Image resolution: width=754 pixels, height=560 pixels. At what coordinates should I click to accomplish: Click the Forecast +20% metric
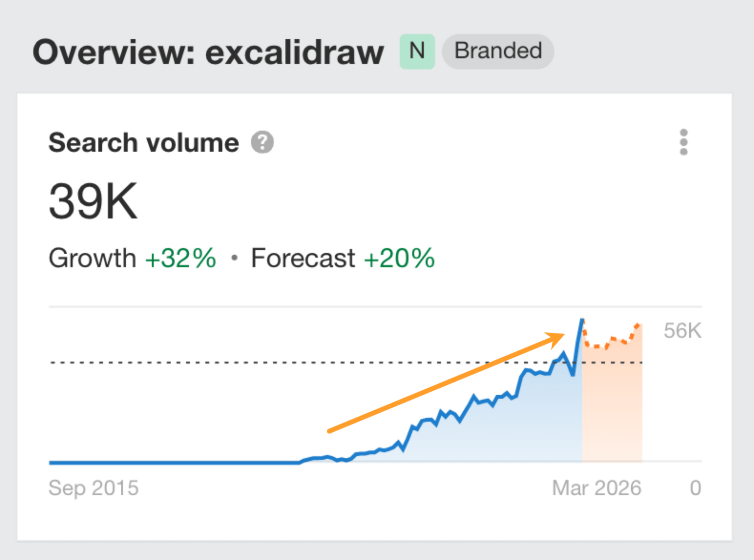(x=342, y=258)
